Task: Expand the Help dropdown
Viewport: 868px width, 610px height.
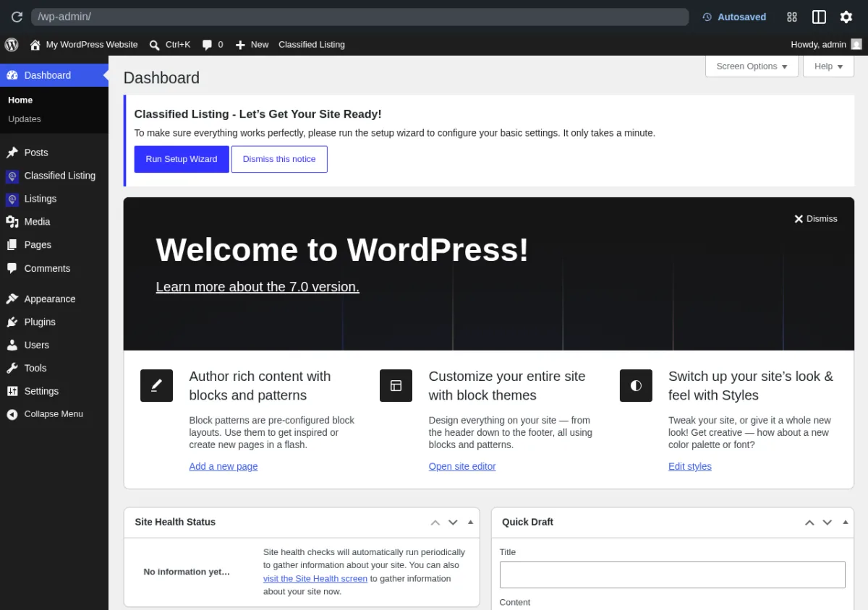Action: point(828,66)
